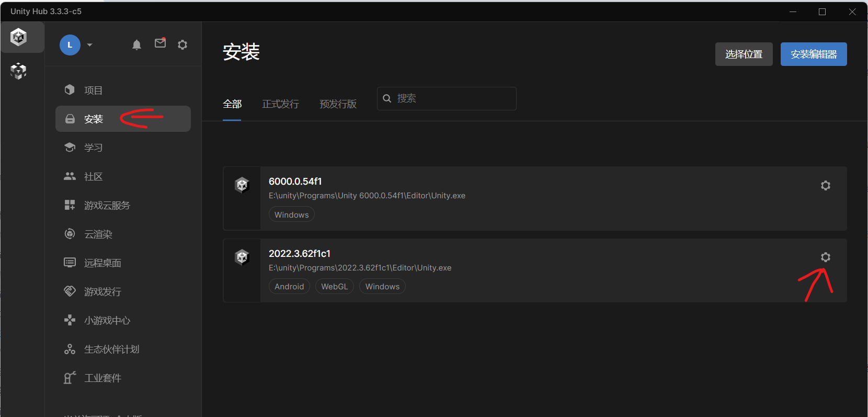Open 游戏发行 sidebar item
Image resolution: width=868 pixels, height=417 pixels.
coord(123,291)
